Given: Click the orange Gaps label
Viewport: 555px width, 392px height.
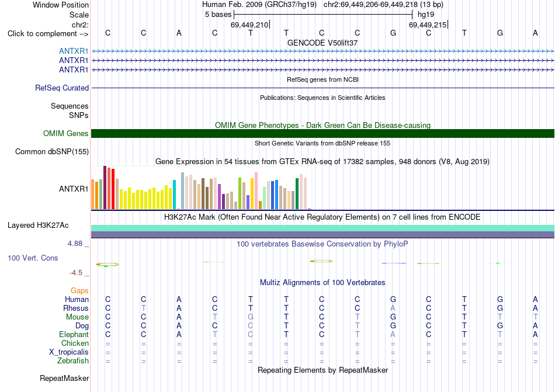Looking at the screenshot, I should tap(79, 290).
